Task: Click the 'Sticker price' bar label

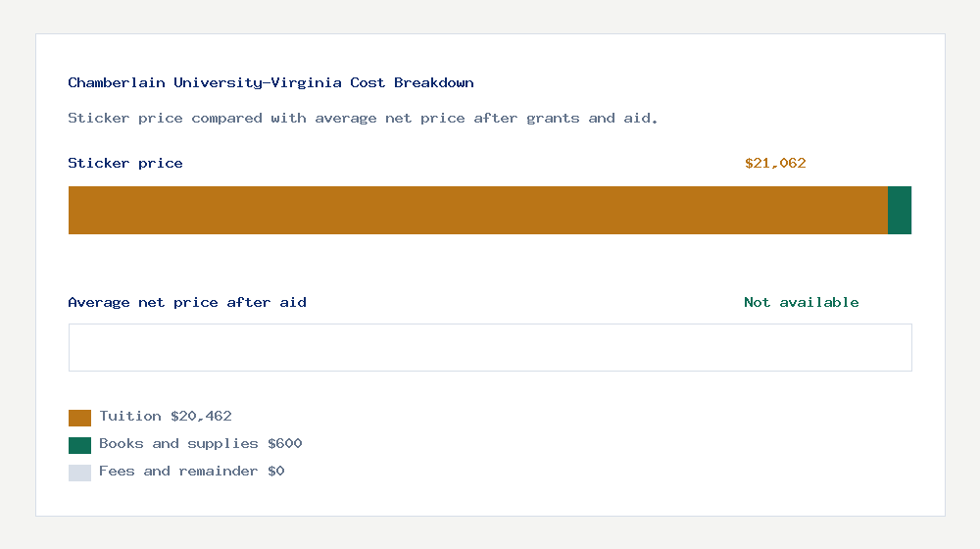Action: (x=125, y=164)
